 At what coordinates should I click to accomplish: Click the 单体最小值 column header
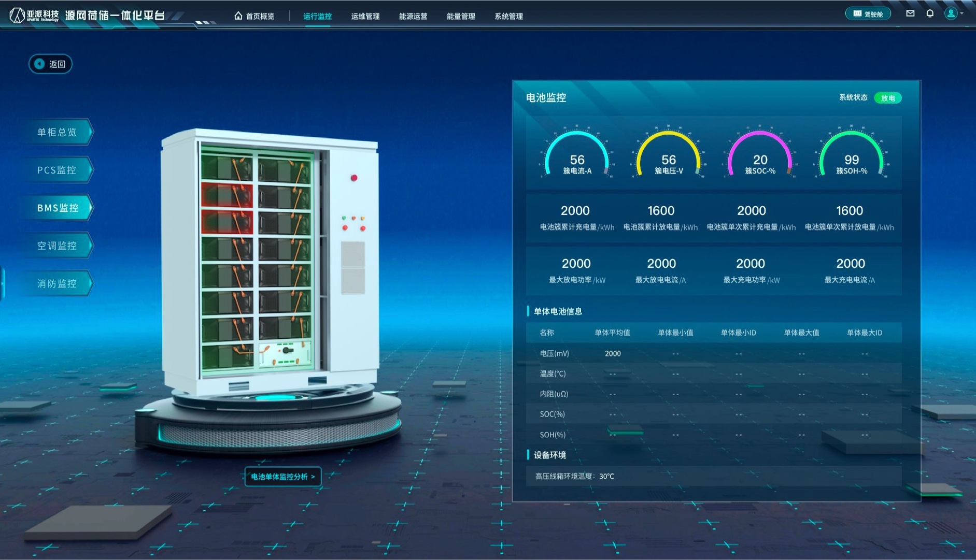tap(675, 333)
